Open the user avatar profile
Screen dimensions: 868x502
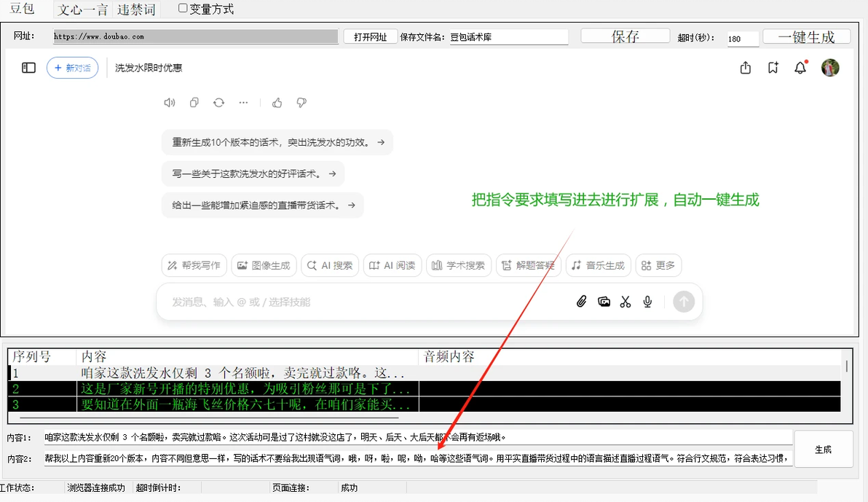point(830,68)
